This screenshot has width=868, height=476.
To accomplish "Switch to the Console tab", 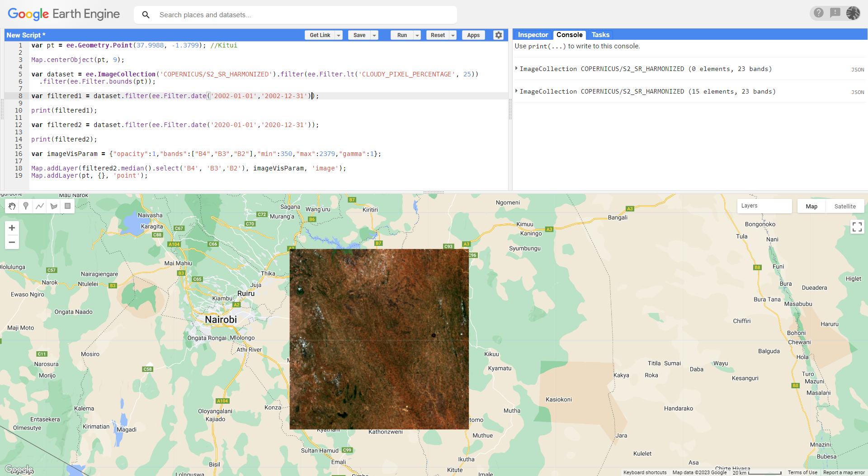I will [x=569, y=35].
